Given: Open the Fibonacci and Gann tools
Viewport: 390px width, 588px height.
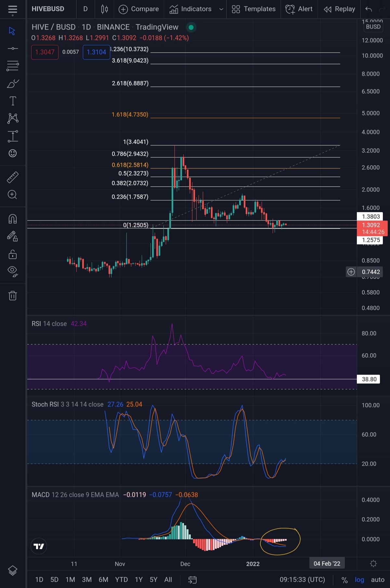Looking at the screenshot, I should coord(12,66).
